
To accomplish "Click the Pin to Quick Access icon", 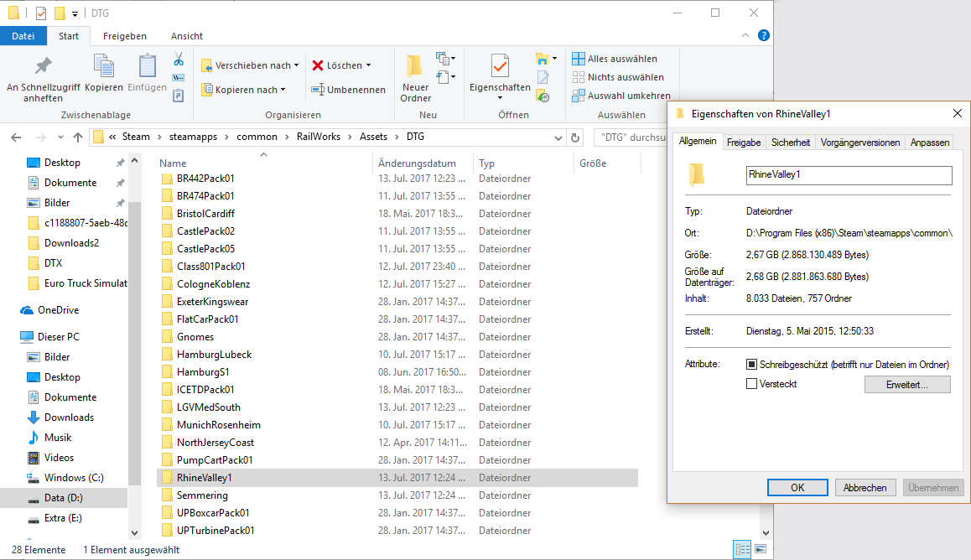I will pyautogui.click(x=43, y=65).
